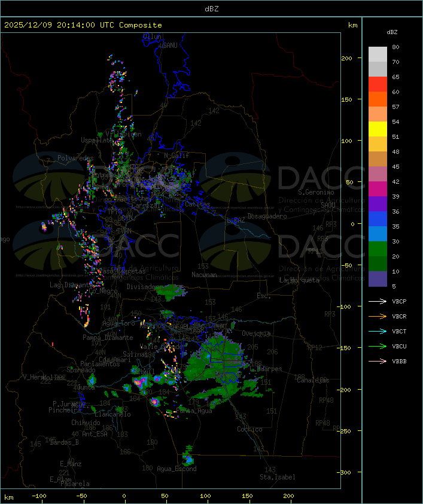The width and height of the screenshot is (423, 504).
Task: Click the 'VBCR' legend label
Action: (399, 316)
